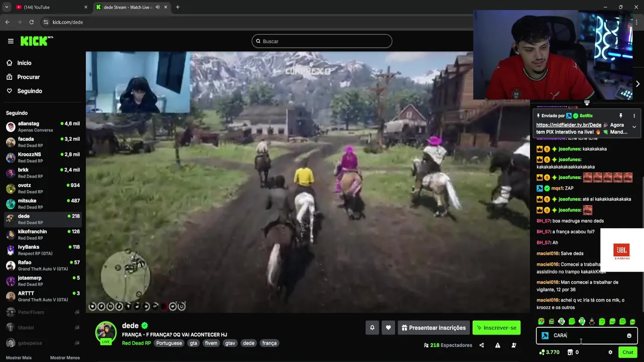Expand the pinned BotRix message
Viewport: 644px width, 362px height.
(634, 127)
